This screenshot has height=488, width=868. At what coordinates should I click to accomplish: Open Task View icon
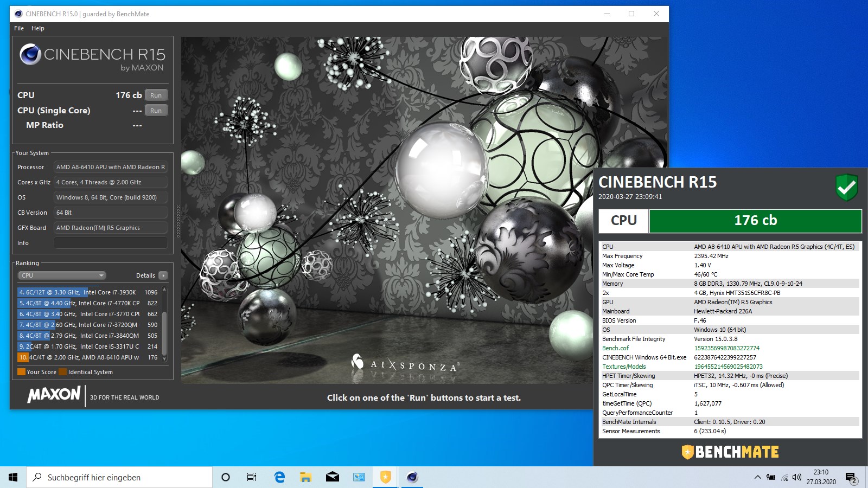click(252, 477)
